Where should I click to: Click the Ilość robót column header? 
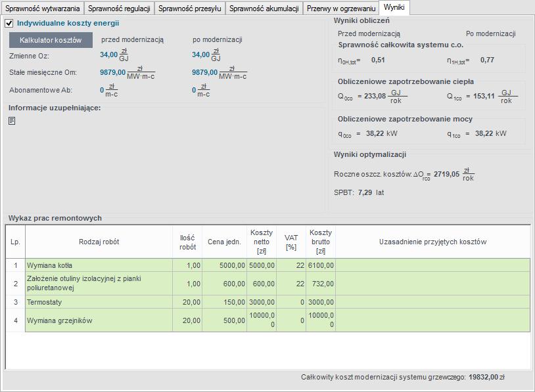[187, 242]
